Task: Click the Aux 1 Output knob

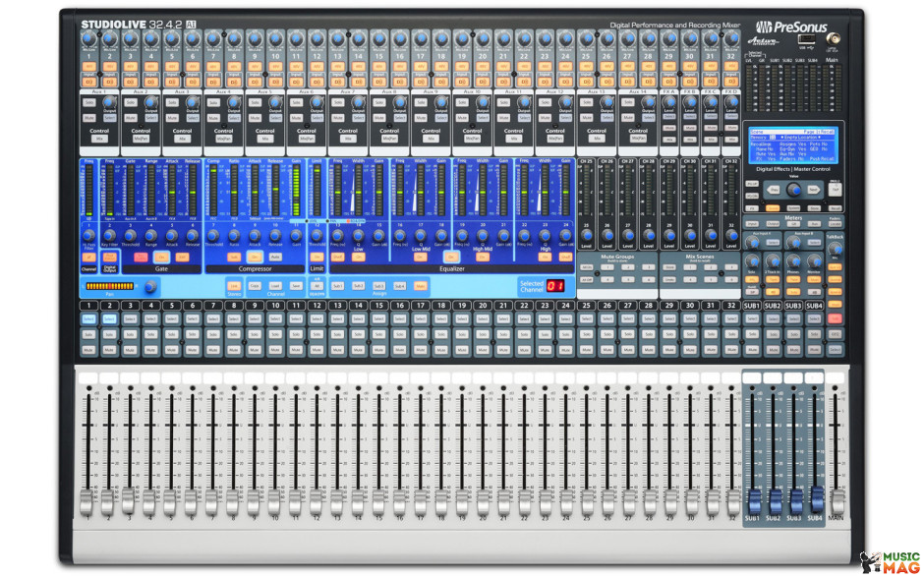Action: coord(110,102)
